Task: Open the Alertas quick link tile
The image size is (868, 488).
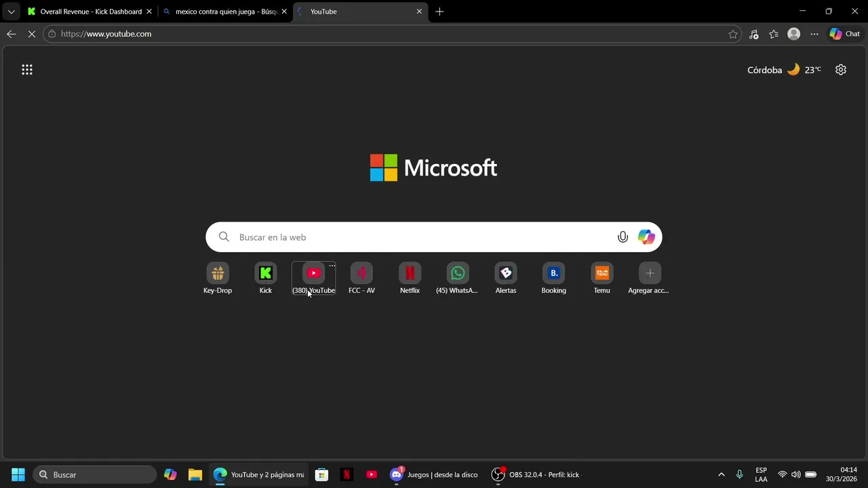Action: click(x=506, y=279)
